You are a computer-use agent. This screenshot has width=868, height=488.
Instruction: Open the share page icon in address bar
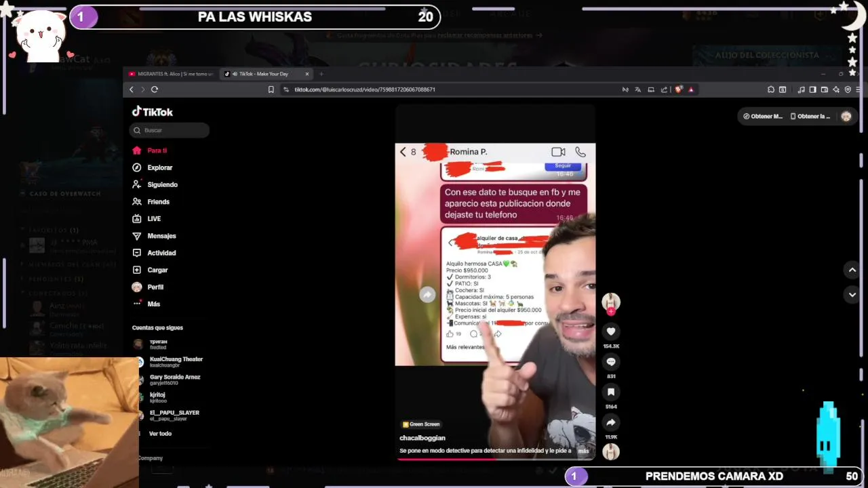(665, 89)
